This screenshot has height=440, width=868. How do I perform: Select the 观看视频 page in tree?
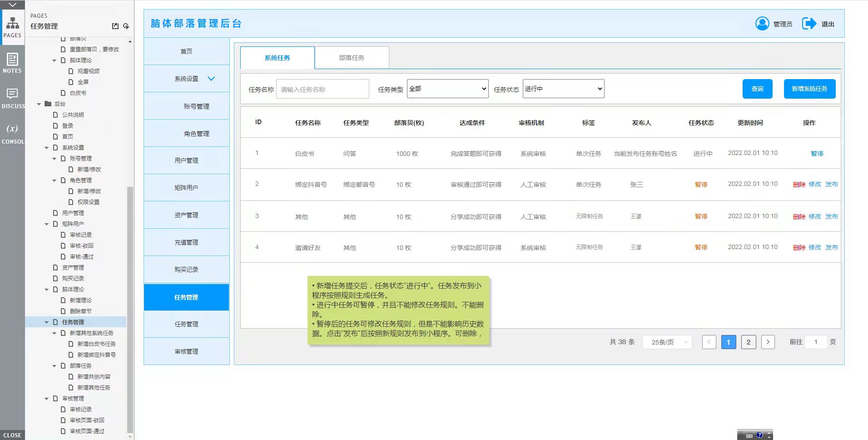pyautogui.click(x=88, y=71)
